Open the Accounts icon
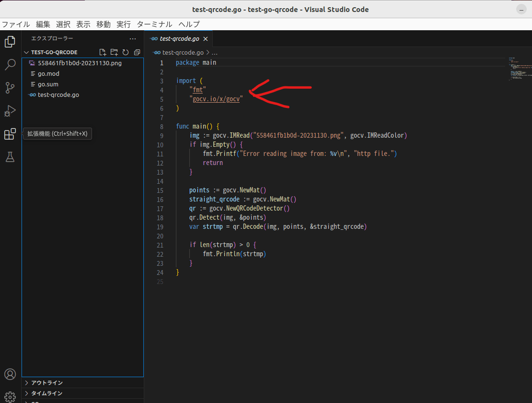The image size is (532, 403). pos(10,374)
